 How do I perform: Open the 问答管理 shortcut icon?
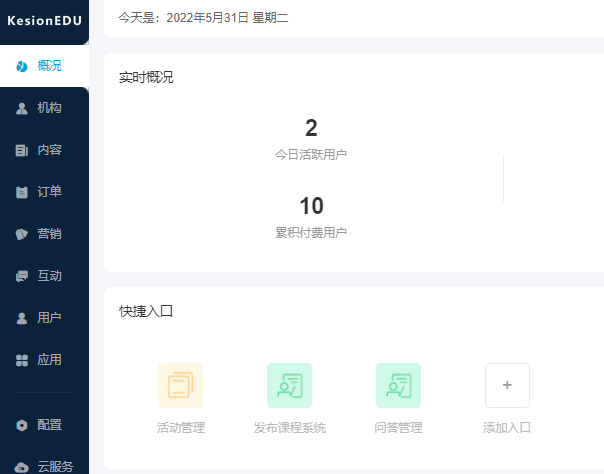pos(398,385)
